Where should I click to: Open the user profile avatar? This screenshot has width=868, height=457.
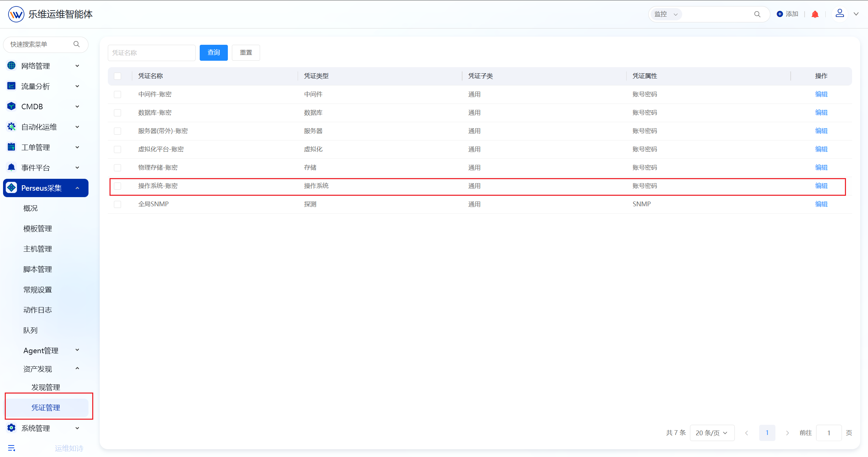(x=840, y=14)
